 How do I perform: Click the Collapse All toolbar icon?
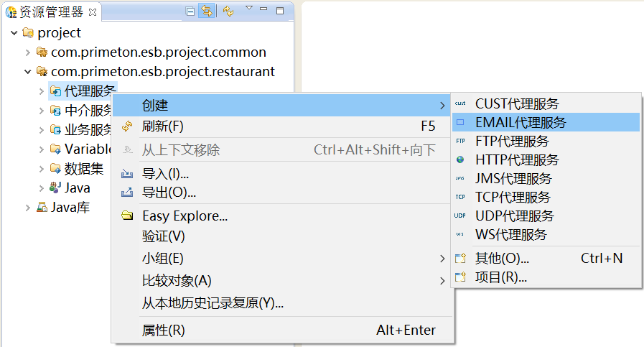[190, 11]
